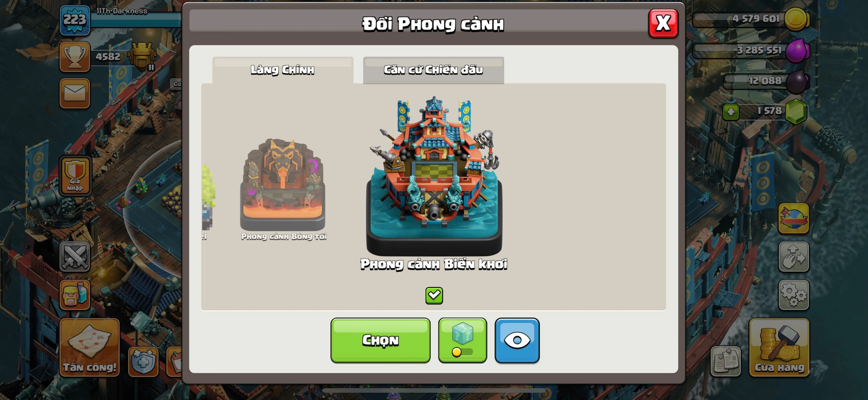Click the green Chọn button
Screen dimensions: 868x400
tap(380, 340)
